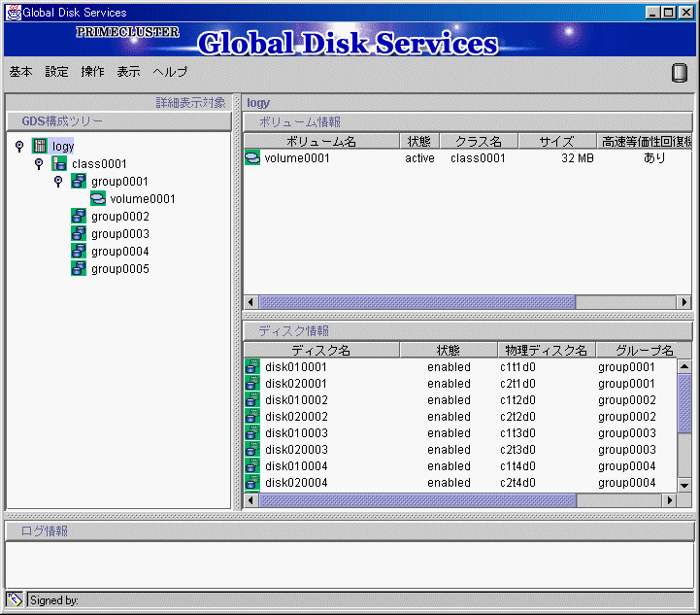
Task: Click the disk icon beside disk020002
Action: (x=252, y=416)
